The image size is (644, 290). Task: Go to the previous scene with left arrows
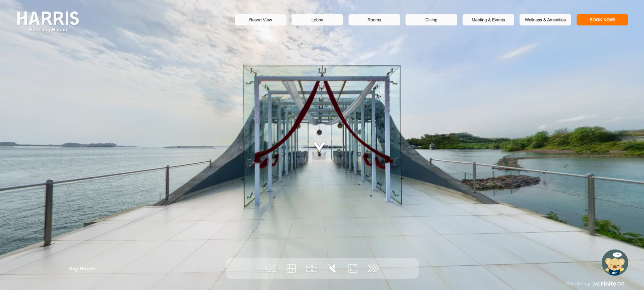click(271, 268)
